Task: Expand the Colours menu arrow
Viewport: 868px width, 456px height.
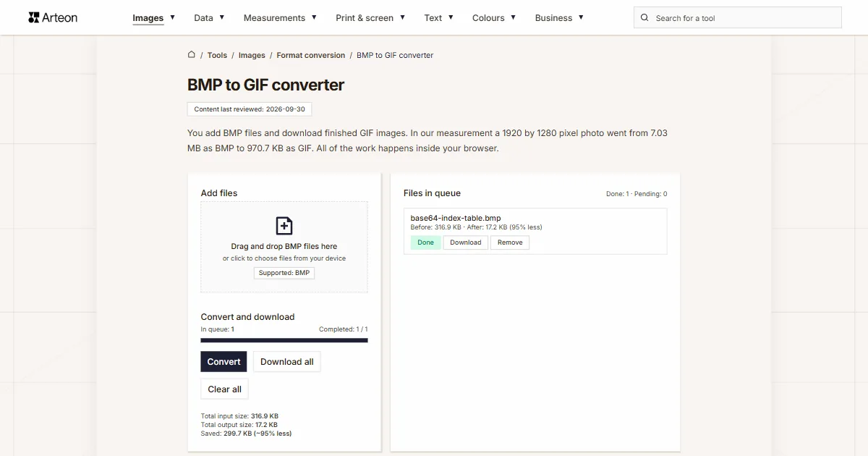Action: [513, 17]
